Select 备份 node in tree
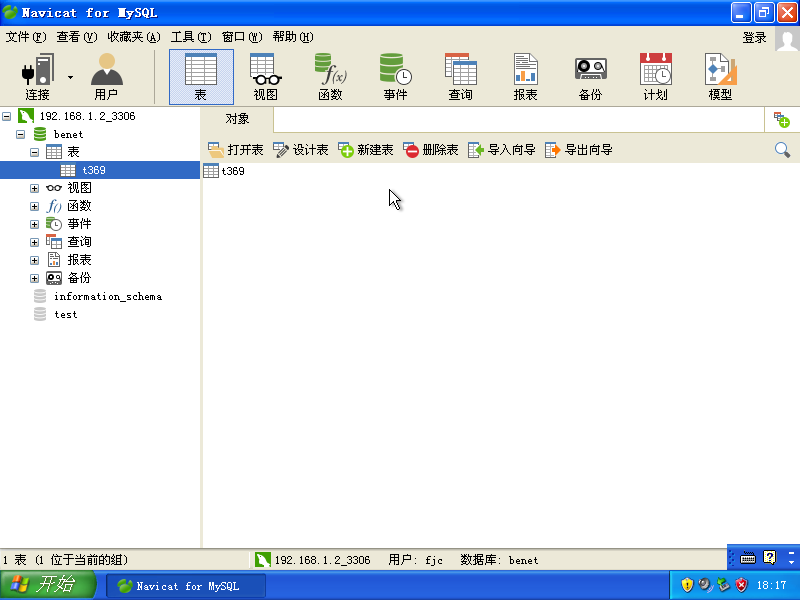The width and height of the screenshot is (800, 600). (x=79, y=278)
